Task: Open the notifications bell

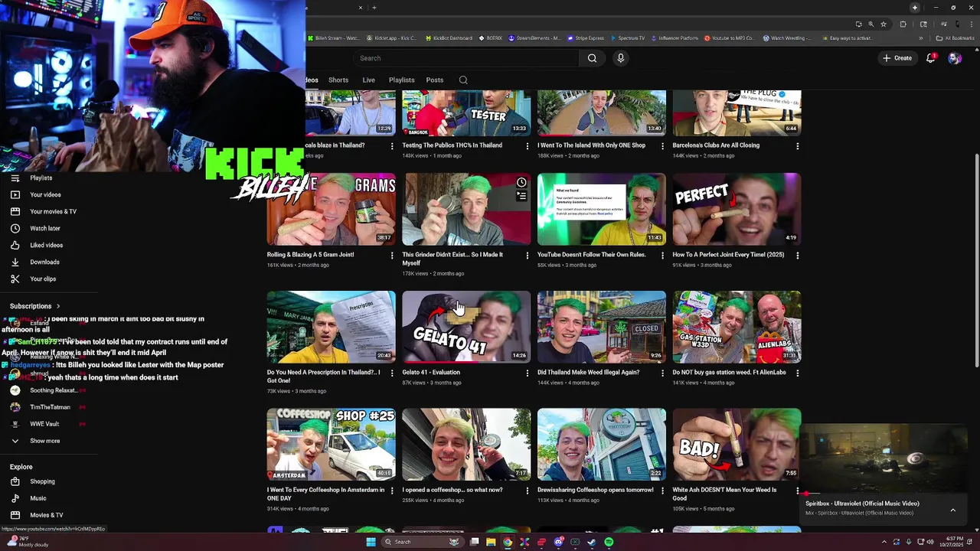Action: [x=931, y=58]
